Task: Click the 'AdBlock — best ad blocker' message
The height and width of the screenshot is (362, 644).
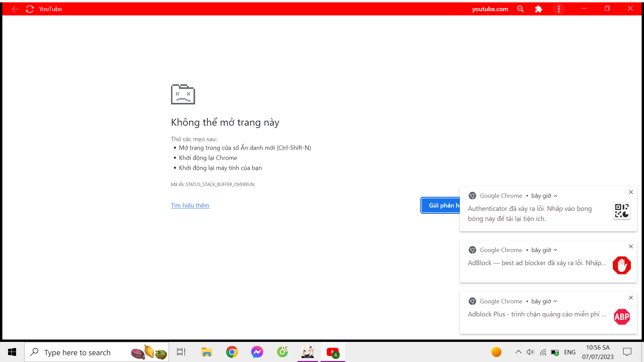Action: tap(537, 263)
